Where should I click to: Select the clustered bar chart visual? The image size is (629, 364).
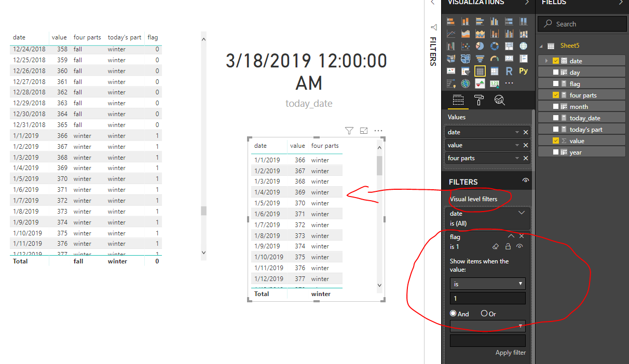coord(480,21)
